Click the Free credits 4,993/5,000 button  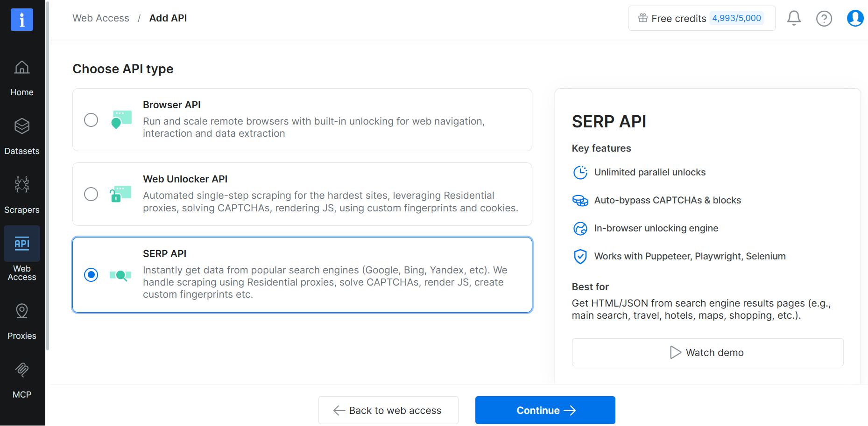pos(702,18)
